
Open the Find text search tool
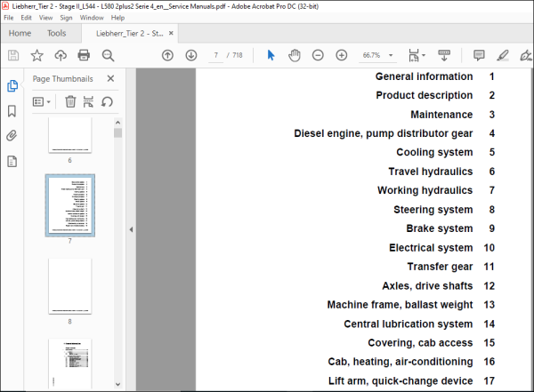click(108, 55)
